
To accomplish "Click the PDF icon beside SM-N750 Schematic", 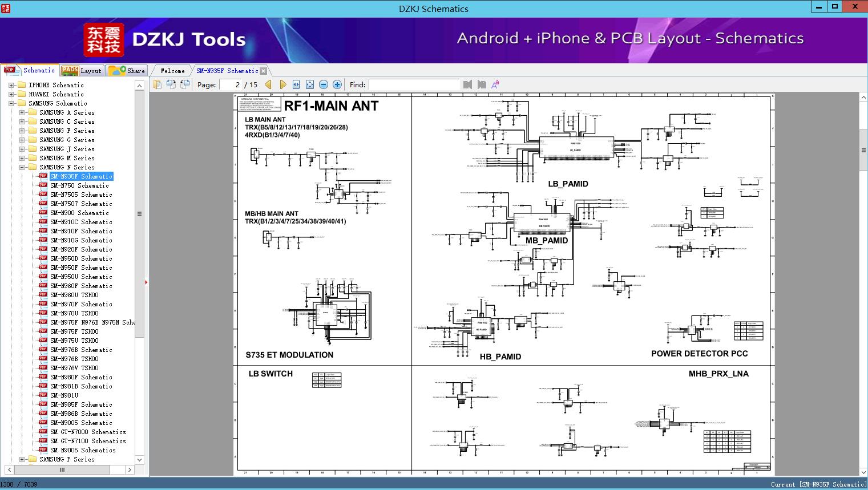I will [43, 185].
